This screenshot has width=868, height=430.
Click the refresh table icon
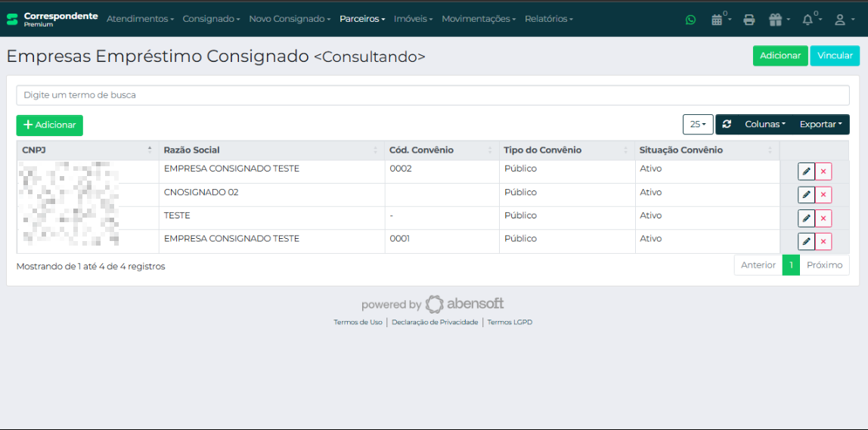[727, 124]
